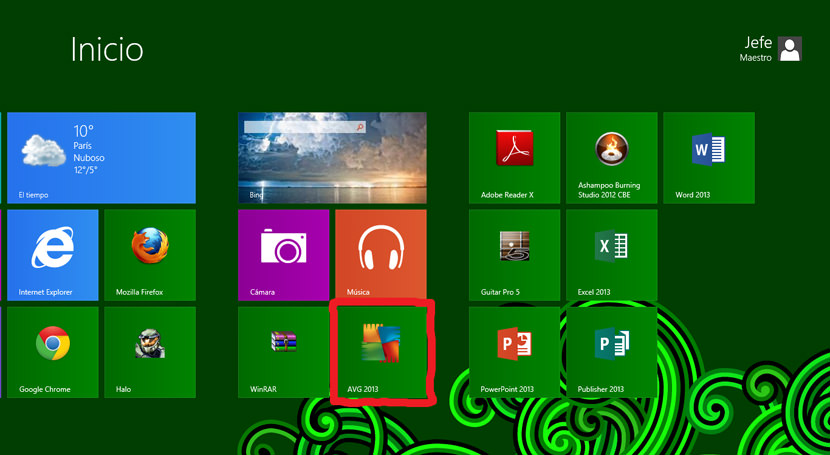The height and width of the screenshot is (455, 830).
Task: Open Mozilla Firefox tile
Action: pos(150,255)
